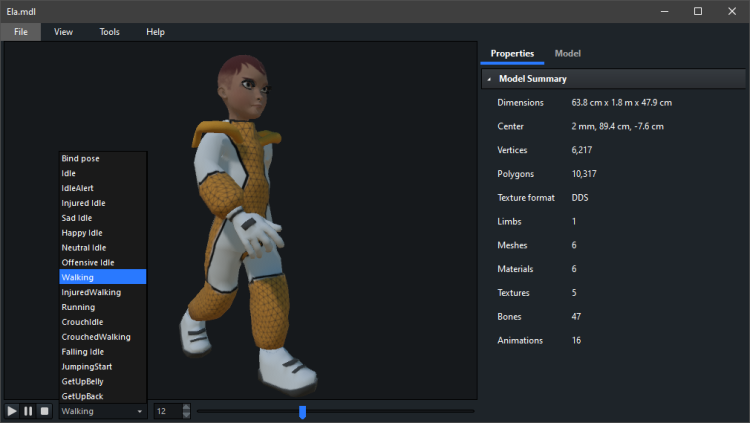Select the CrouchedWalking animation

(x=102, y=336)
